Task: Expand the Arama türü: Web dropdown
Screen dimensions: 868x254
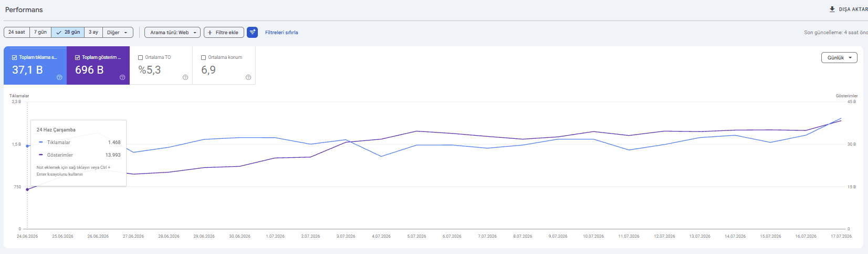Action: pos(172,33)
